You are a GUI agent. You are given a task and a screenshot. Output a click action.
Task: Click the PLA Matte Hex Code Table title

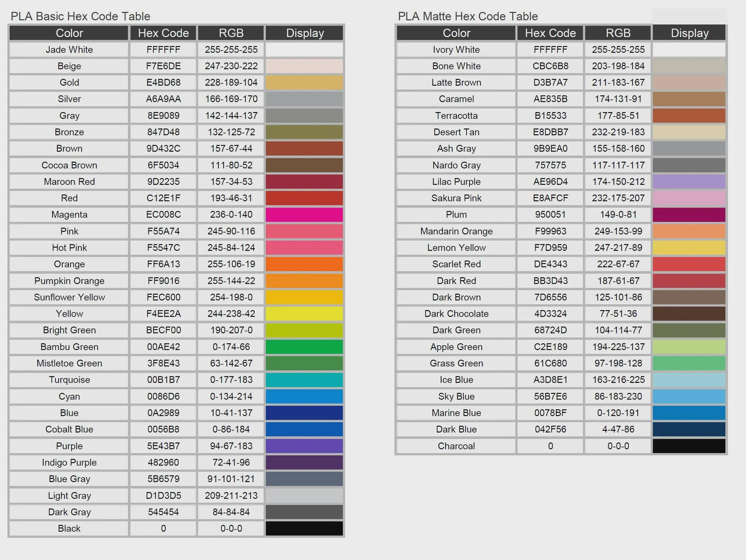point(468,17)
